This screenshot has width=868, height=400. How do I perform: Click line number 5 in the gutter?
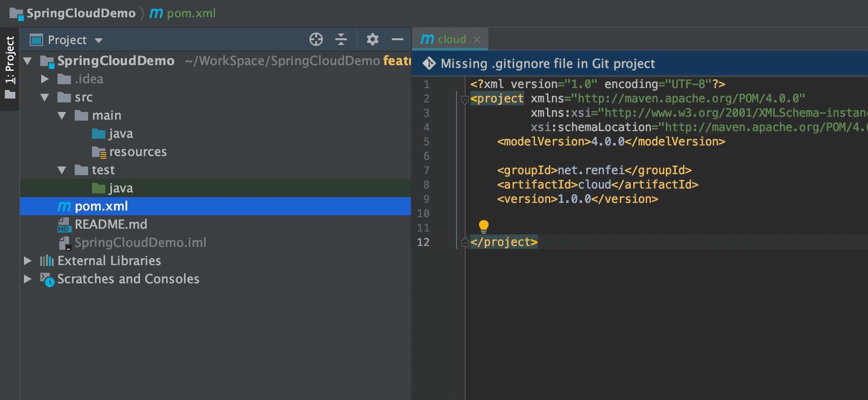click(426, 142)
